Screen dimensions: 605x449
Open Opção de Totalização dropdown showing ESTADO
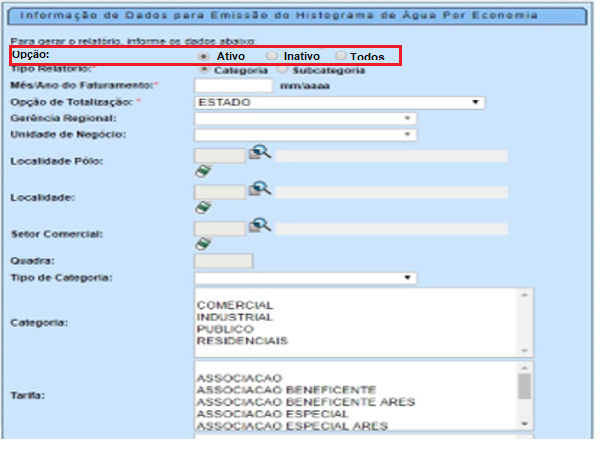point(340,103)
